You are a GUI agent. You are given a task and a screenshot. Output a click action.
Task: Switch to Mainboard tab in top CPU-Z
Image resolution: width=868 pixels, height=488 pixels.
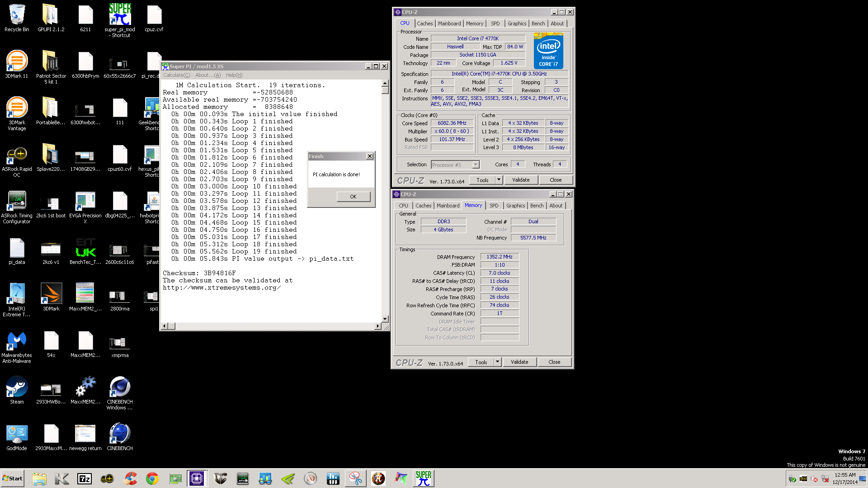[449, 23]
